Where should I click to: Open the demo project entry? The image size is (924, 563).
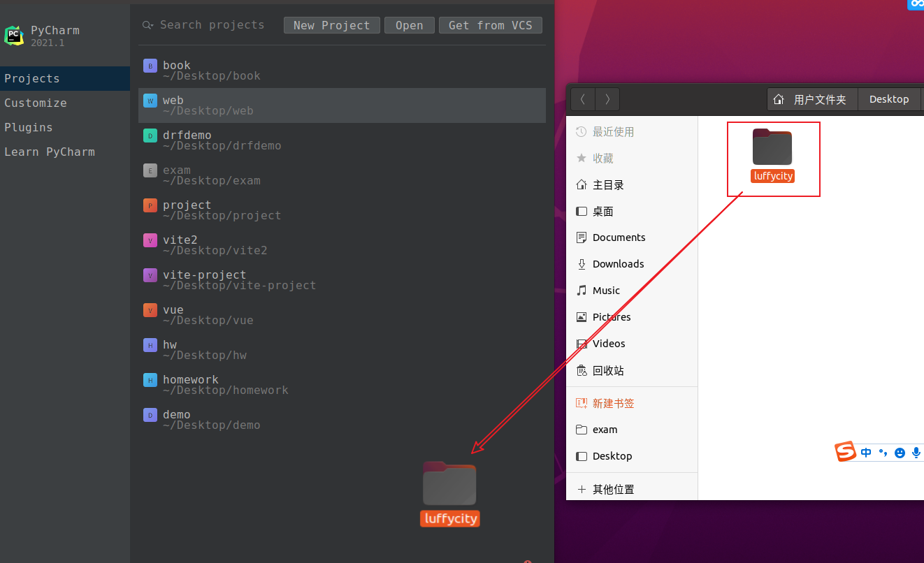pyautogui.click(x=342, y=420)
